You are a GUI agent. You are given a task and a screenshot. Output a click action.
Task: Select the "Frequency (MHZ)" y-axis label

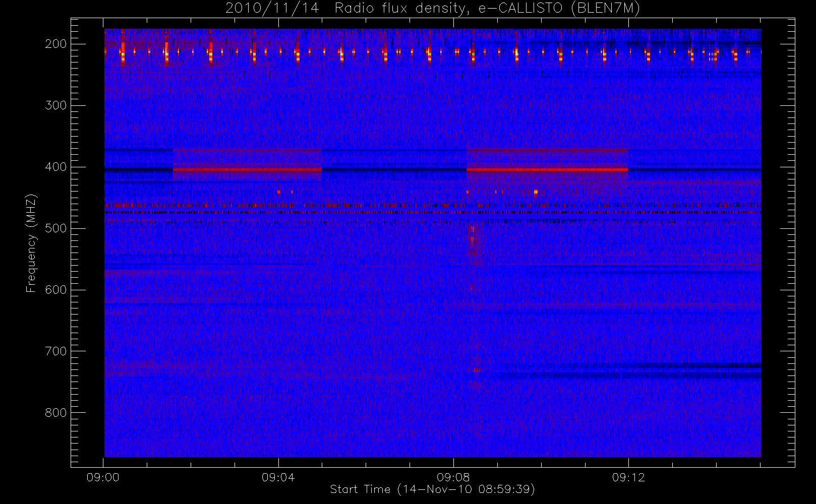click(31, 243)
